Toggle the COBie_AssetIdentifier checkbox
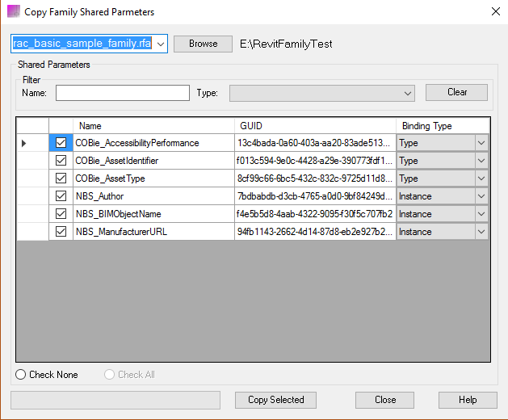Screen dimensions: 508x420 (61, 161)
